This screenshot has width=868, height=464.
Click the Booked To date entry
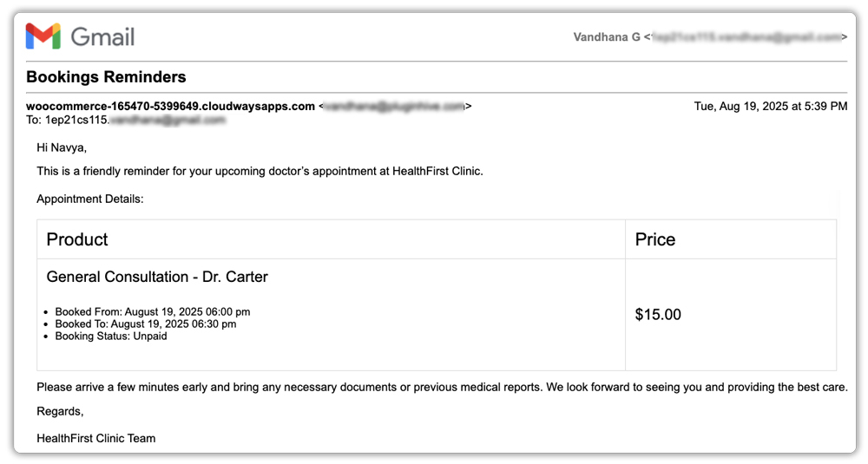(146, 324)
